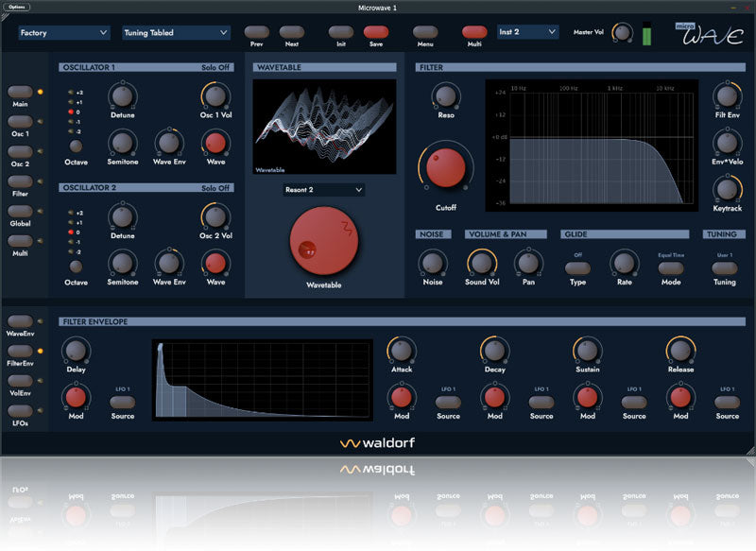
Task: Click Oscillator 2 Wave Env knob
Action: click(169, 263)
